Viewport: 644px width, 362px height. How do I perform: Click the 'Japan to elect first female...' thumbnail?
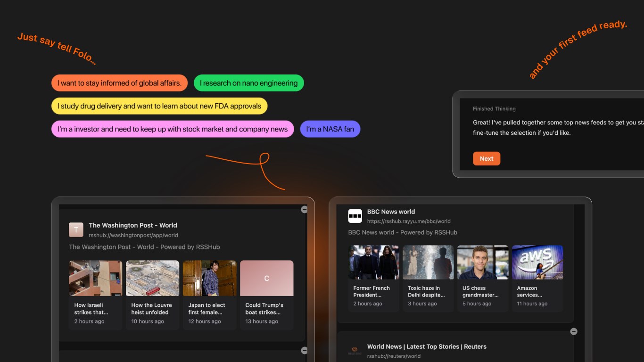[x=209, y=278]
